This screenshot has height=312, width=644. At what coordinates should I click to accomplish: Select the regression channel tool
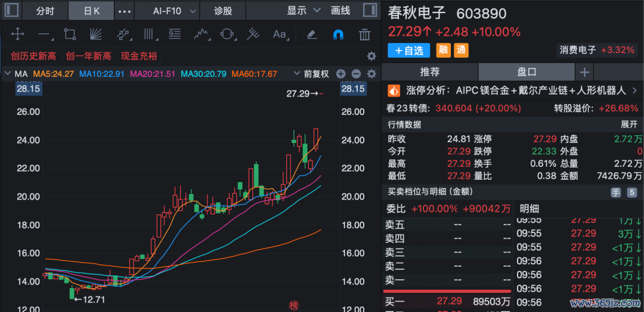(x=253, y=35)
